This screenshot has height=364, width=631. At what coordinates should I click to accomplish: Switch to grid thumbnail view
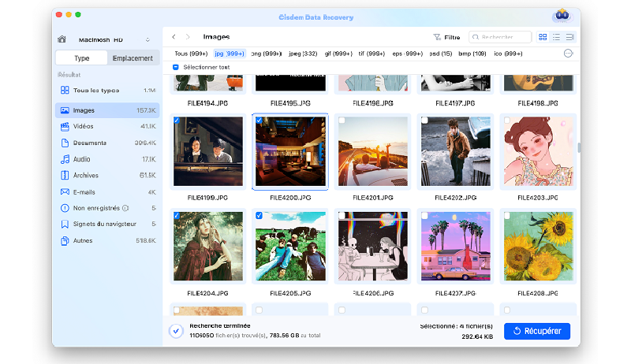[x=543, y=37]
